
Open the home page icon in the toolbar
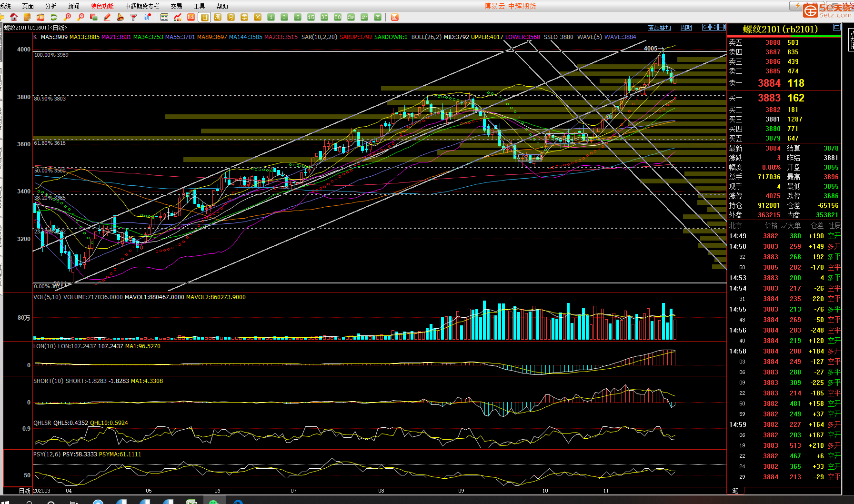(14, 17)
